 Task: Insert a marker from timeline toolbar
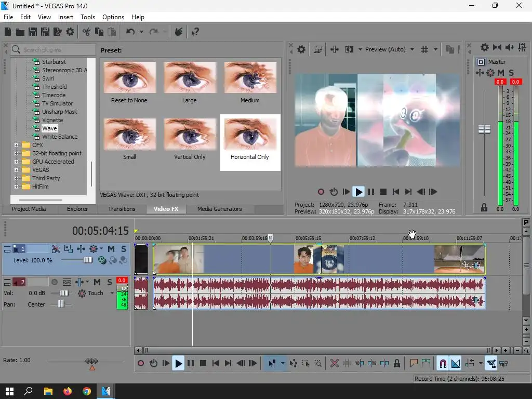413,363
